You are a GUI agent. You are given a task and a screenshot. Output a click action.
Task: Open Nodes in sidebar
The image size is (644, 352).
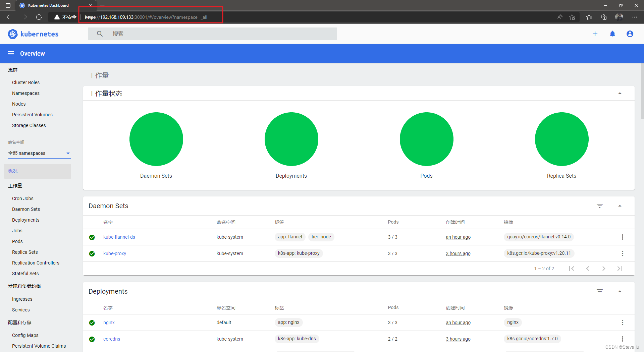[19, 104]
